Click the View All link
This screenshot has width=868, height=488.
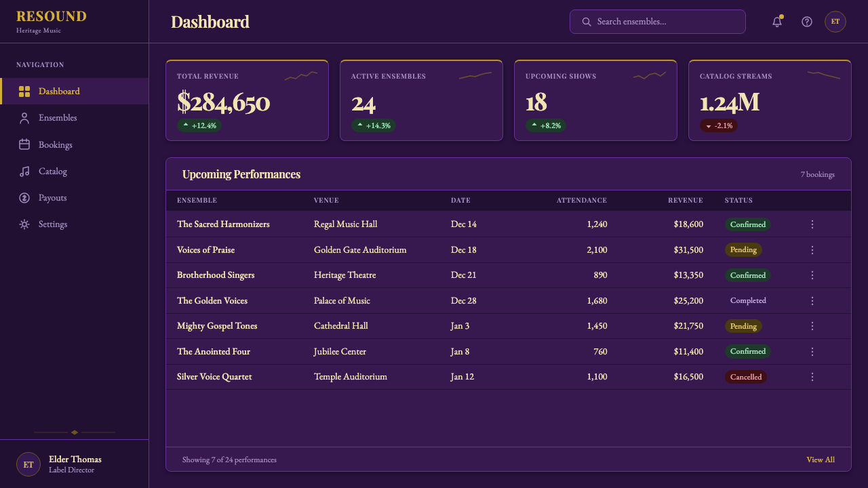(x=821, y=460)
